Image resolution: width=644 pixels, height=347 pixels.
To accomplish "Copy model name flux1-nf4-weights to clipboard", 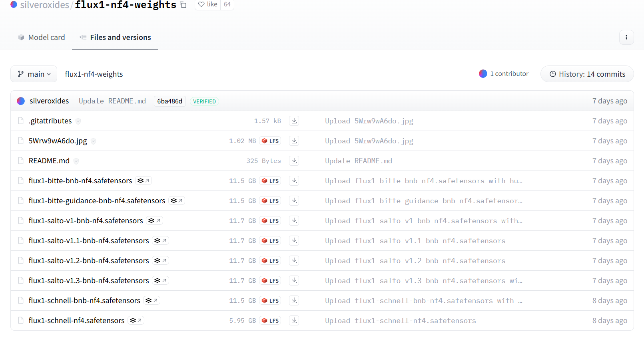I will (183, 5).
